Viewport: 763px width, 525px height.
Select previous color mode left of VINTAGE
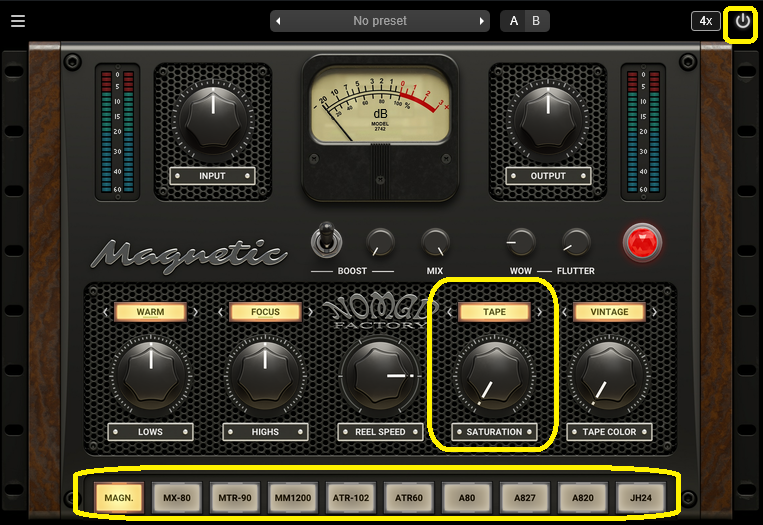coord(564,312)
